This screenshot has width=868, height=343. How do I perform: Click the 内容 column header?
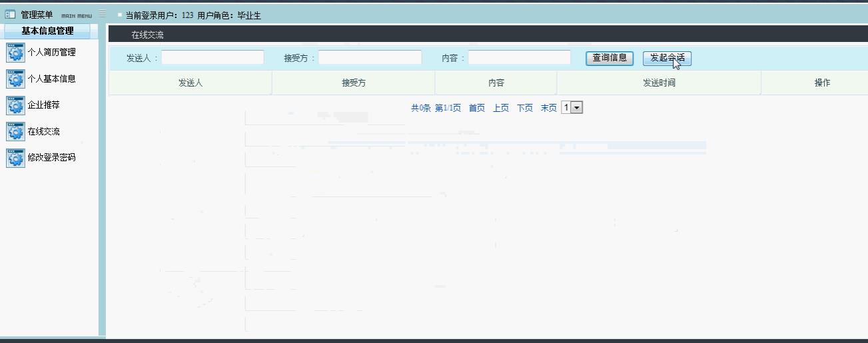pos(496,83)
